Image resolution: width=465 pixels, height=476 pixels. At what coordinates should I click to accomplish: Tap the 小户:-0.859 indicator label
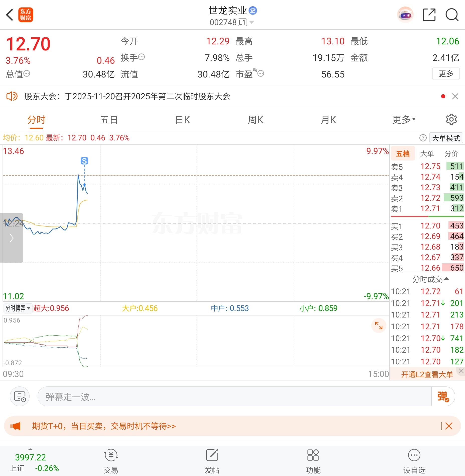click(318, 308)
